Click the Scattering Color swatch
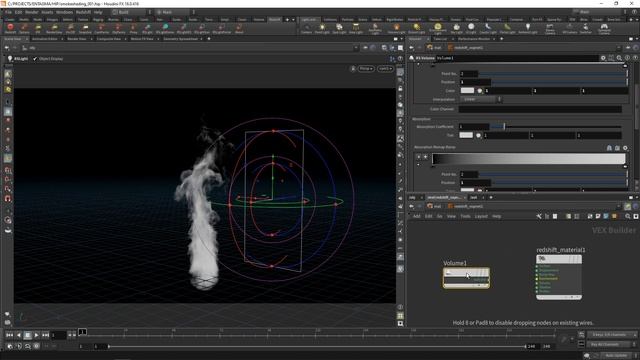Screen dimensions: 640x360 pyautogui.click(x=467, y=91)
